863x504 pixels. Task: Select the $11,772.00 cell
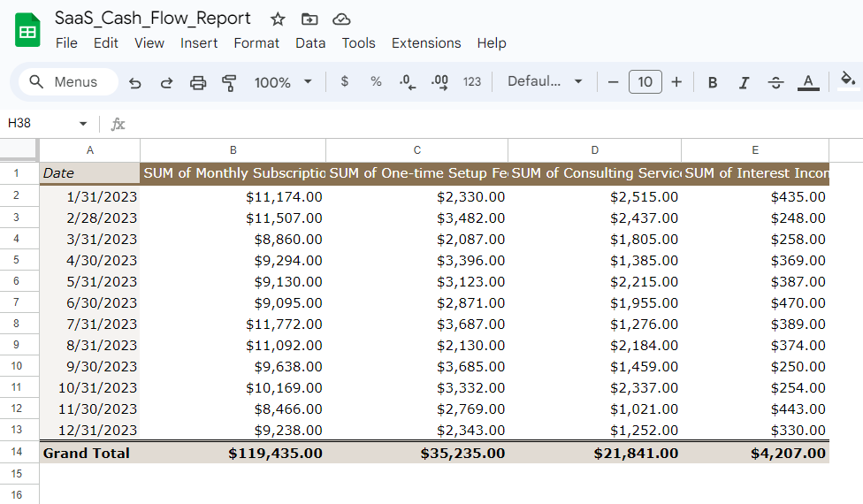pyautogui.click(x=233, y=325)
